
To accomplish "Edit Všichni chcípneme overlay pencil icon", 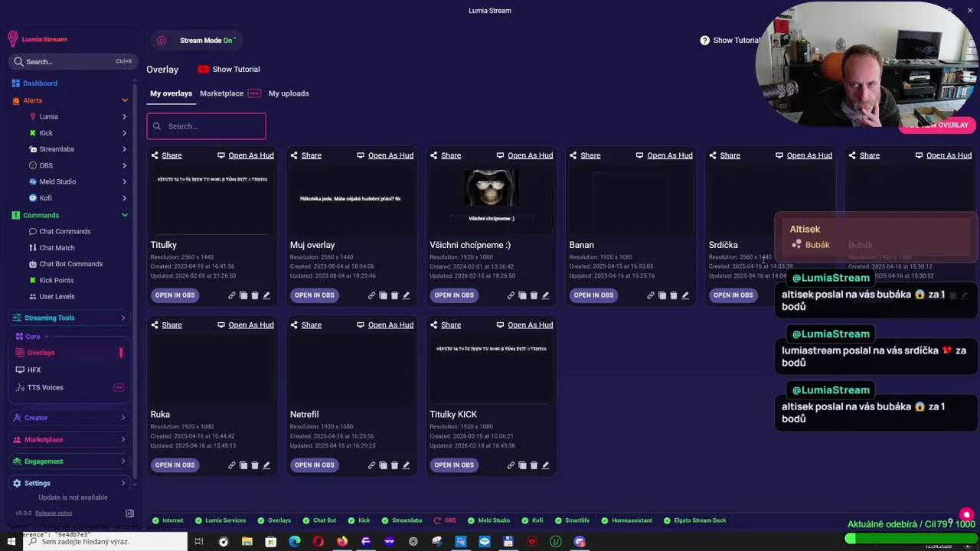I will tap(545, 295).
